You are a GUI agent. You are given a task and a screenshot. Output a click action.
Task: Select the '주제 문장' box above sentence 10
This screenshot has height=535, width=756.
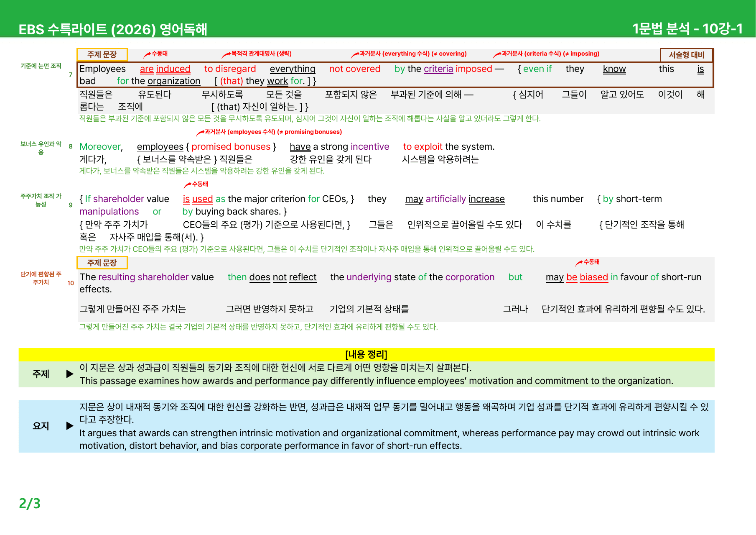[x=102, y=263]
